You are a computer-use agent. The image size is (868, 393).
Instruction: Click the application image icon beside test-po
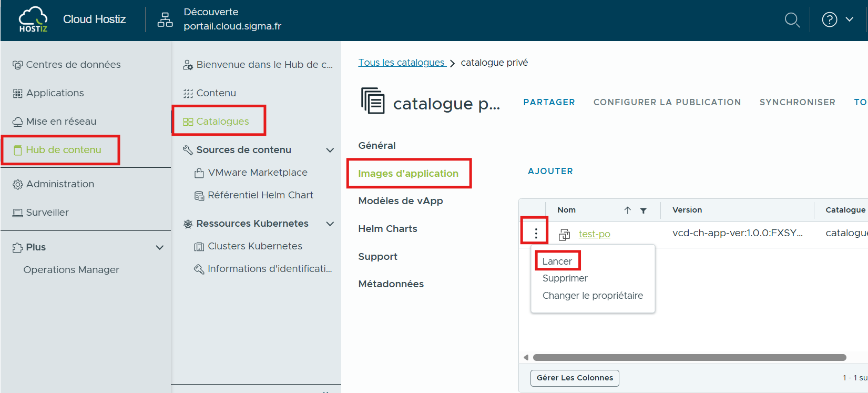pyautogui.click(x=564, y=235)
